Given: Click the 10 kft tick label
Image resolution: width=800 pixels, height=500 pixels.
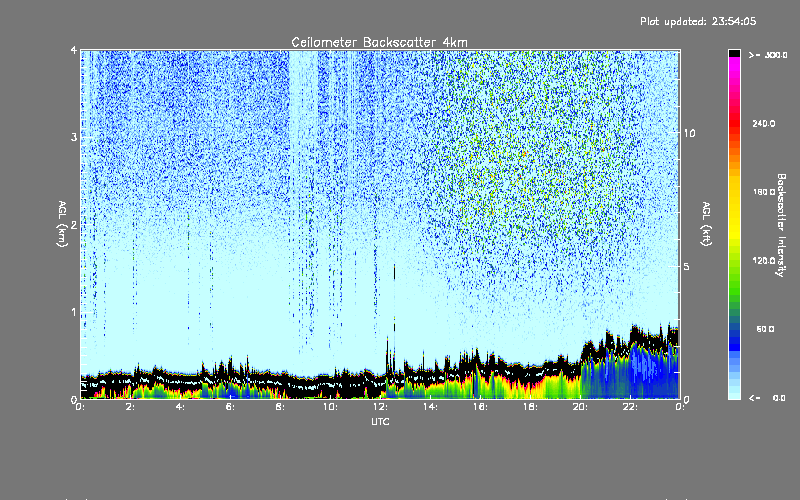Looking at the screenshot, I should pyautogui.click(x=689, y=133).
